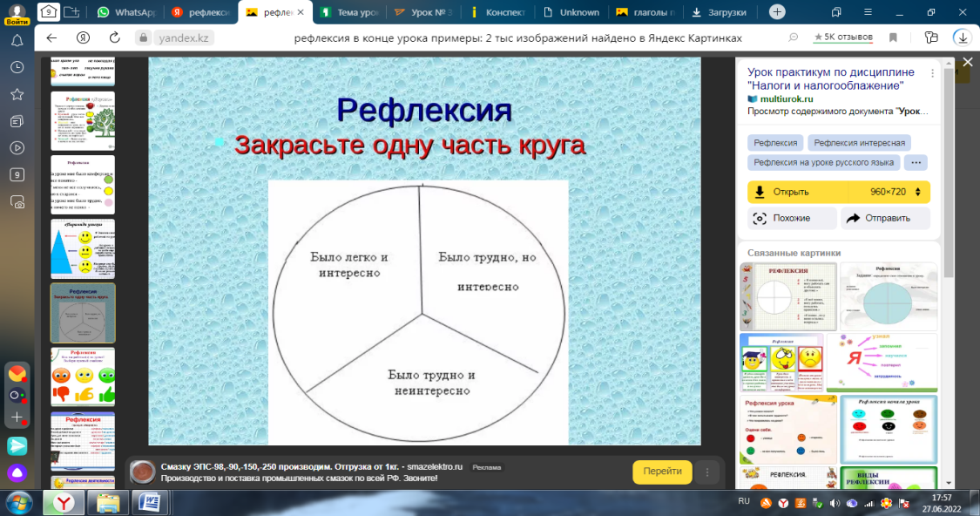Open Yandex Messenger arrow icon in sidebar
The image size is (980, 516).
point(17,446)
